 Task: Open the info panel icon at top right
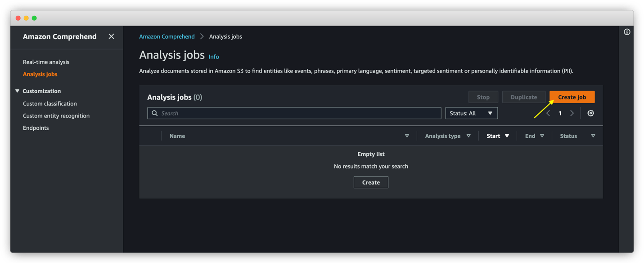[627, 32]
